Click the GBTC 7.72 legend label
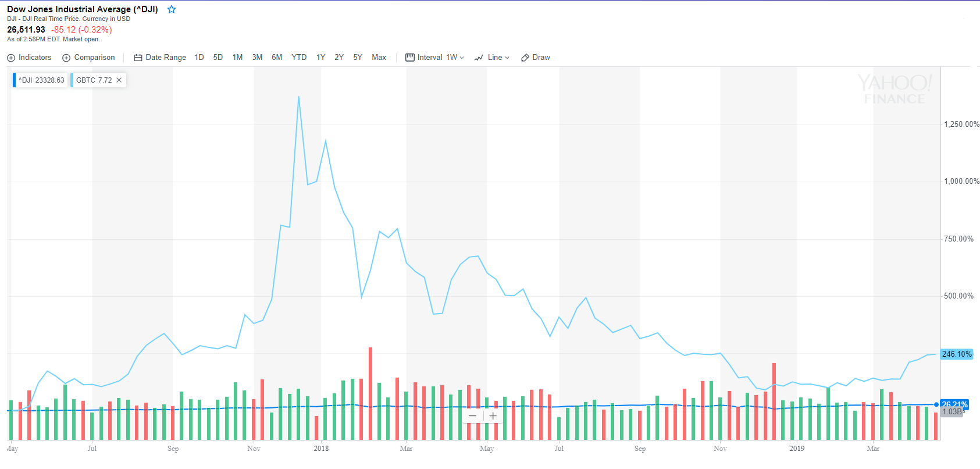Viewport: 980px width, 469px height. 94,80
